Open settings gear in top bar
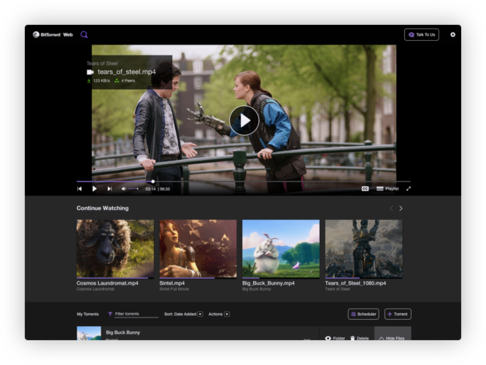Screen dimensions: 486x365 pyautogui.click(x=453, y=34)
